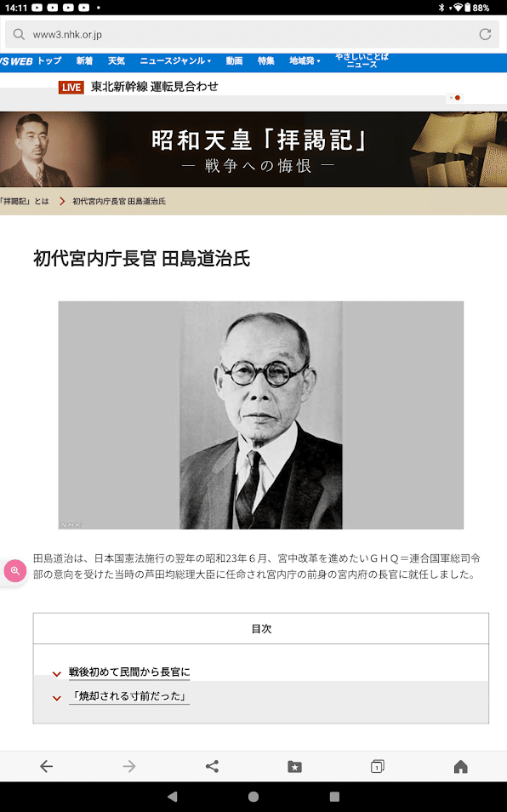The height and width of the screenshot is (812, 507).
Task: Open the 天気 menu item
Action: [117, 60]
